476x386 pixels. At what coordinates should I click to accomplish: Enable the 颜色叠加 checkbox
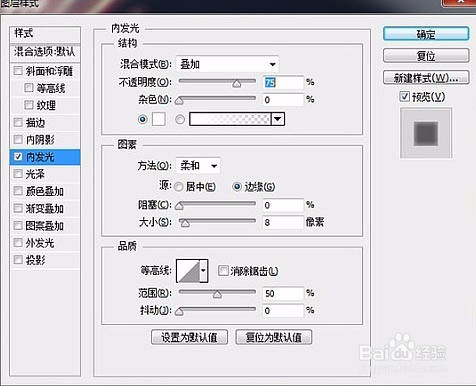tap(18, 191)
